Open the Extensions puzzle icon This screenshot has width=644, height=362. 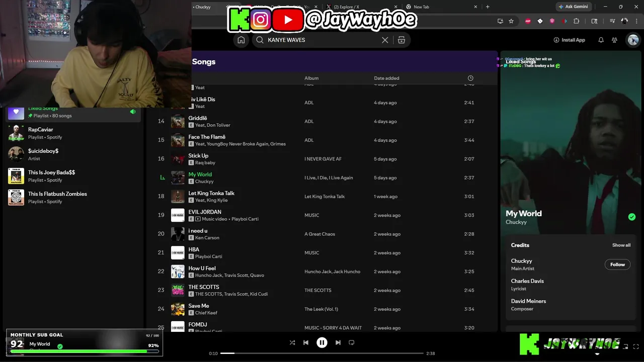(x=577, y=21)
